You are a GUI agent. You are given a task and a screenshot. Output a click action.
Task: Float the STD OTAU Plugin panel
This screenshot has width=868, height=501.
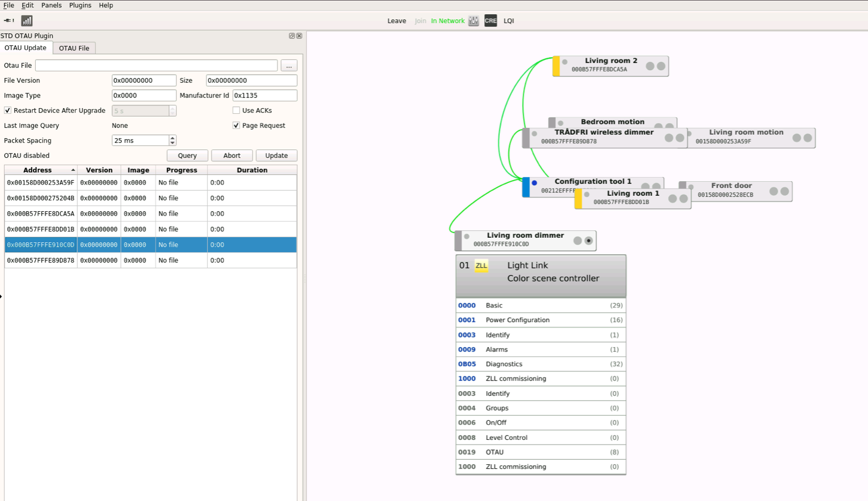[292, 36]
